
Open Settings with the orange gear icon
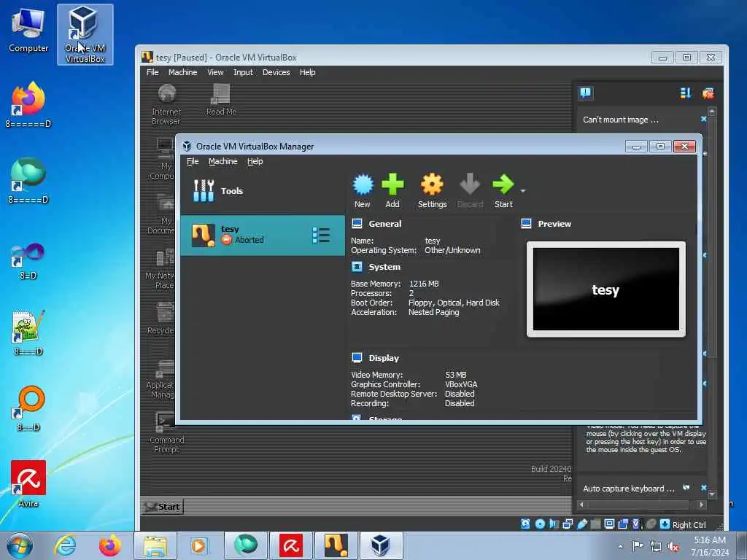pos(432,184)
